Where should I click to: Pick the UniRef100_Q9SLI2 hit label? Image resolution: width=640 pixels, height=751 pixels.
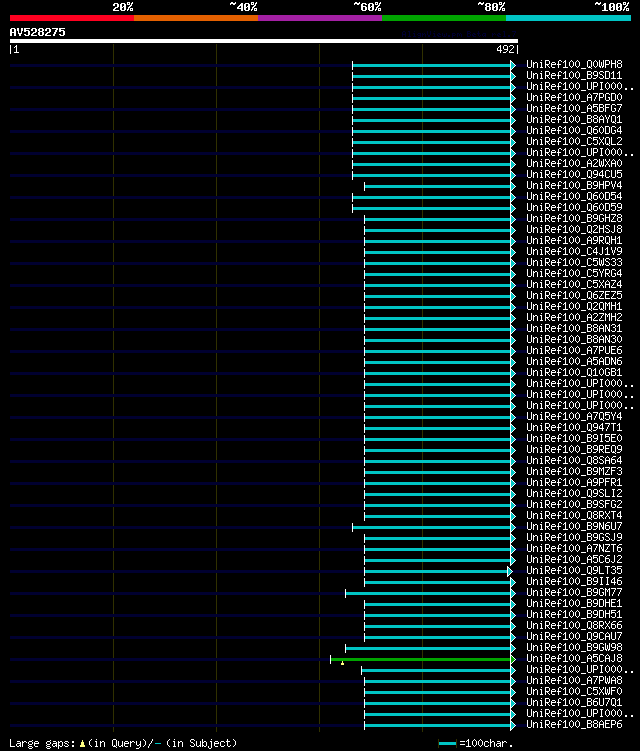click(x=574, y=494)
